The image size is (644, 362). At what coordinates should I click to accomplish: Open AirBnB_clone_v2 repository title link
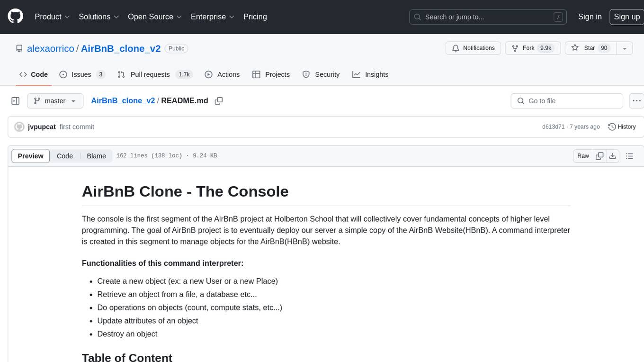[121, 48]
